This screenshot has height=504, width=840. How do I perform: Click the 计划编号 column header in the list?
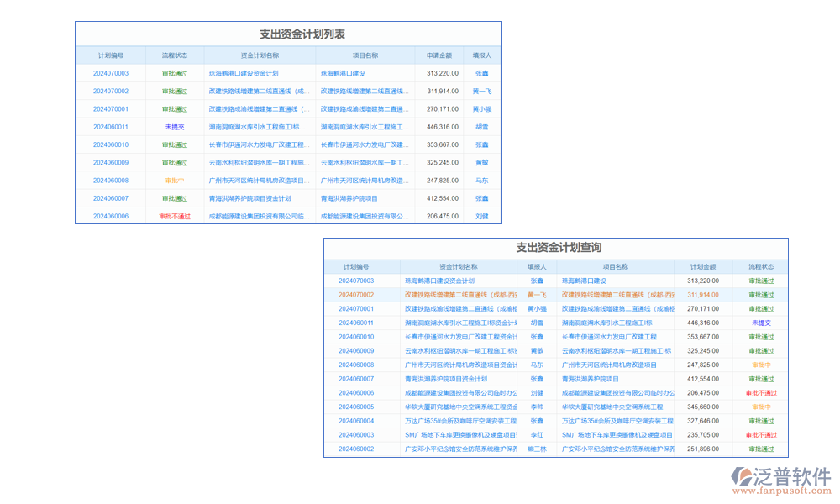(x=110, y=55)
